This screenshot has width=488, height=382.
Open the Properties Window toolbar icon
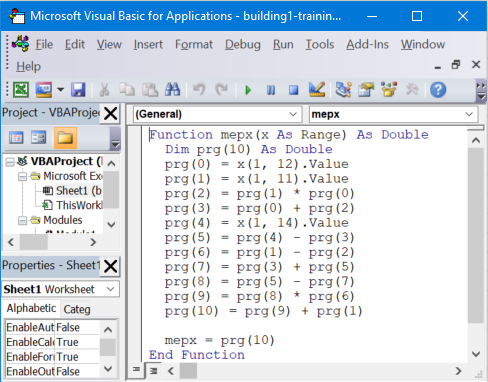pyautogui.click(x=366, y=90)
